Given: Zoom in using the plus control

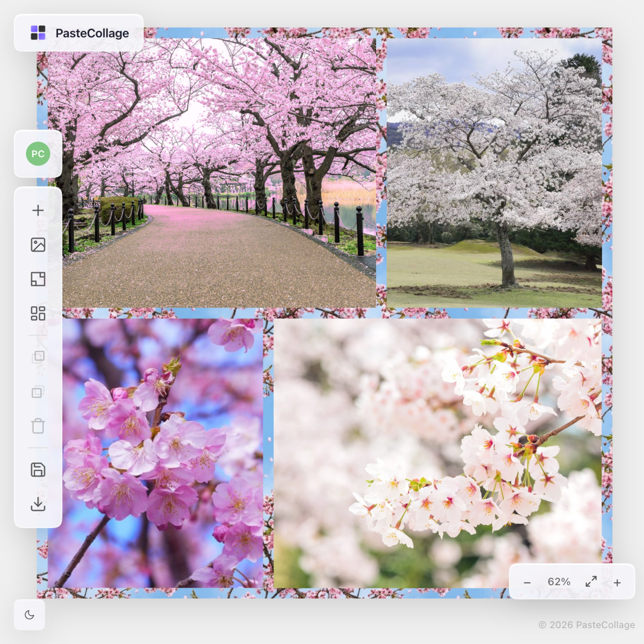Looking at the screenshot, I should click(617, 582).
